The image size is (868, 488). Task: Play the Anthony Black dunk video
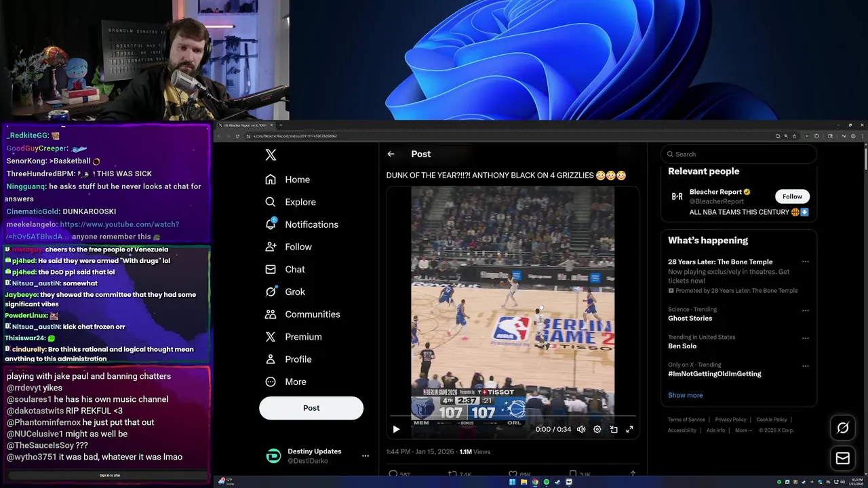pyautogui.click(x=396, y=429)
